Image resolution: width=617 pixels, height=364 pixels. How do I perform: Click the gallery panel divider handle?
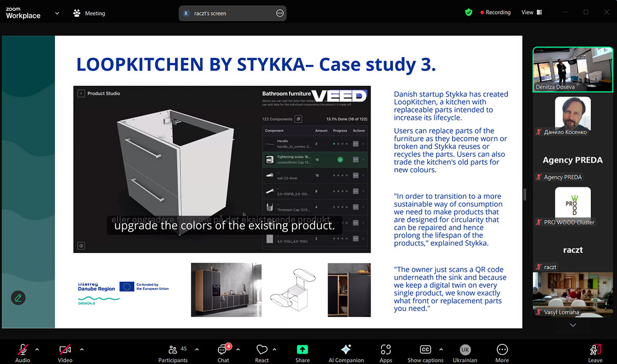point(525,194)
